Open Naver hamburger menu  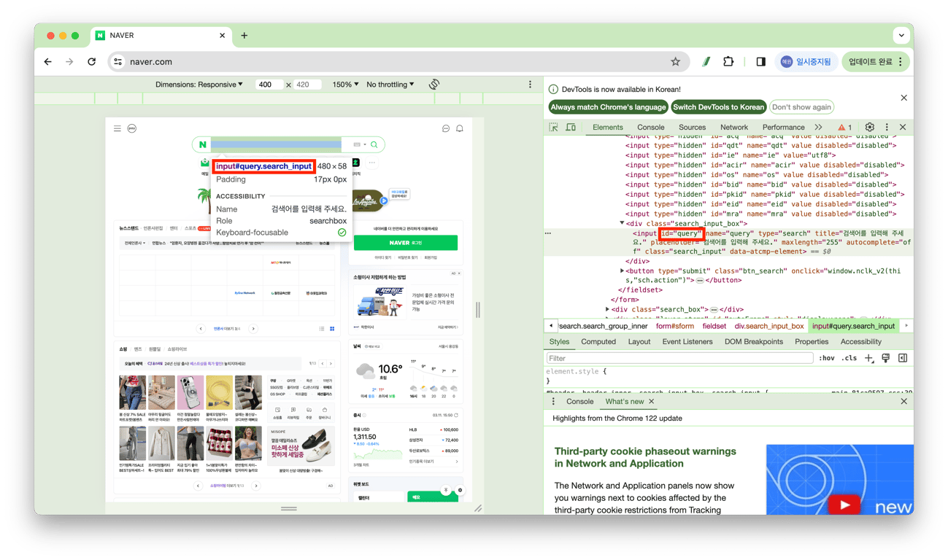[x=117, y=128]
